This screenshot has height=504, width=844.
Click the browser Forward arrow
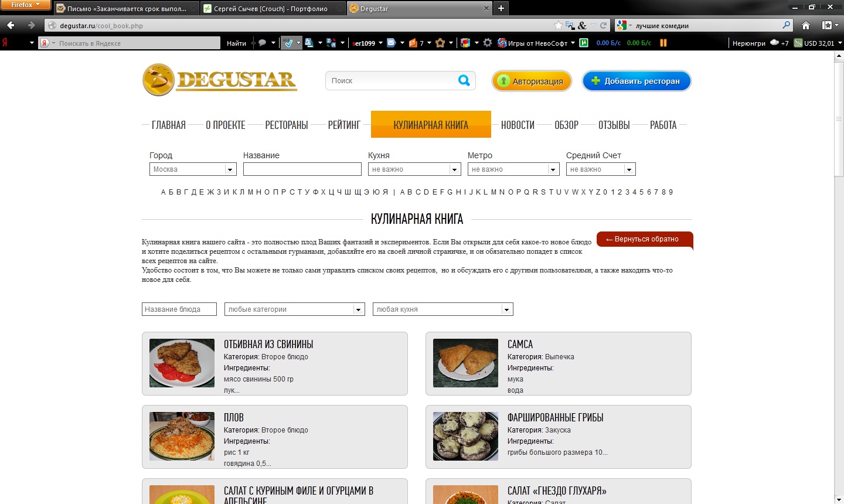(32, 25)
